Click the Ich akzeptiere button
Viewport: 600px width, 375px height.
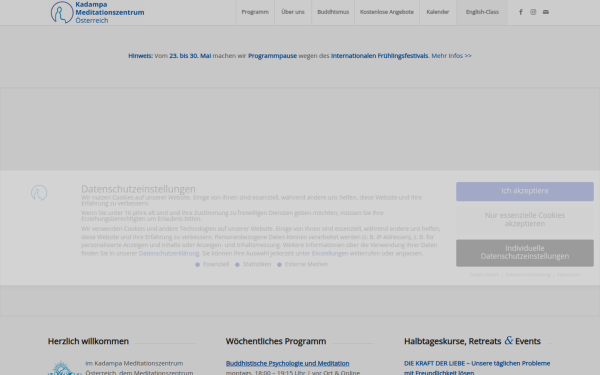pos(525,191)
